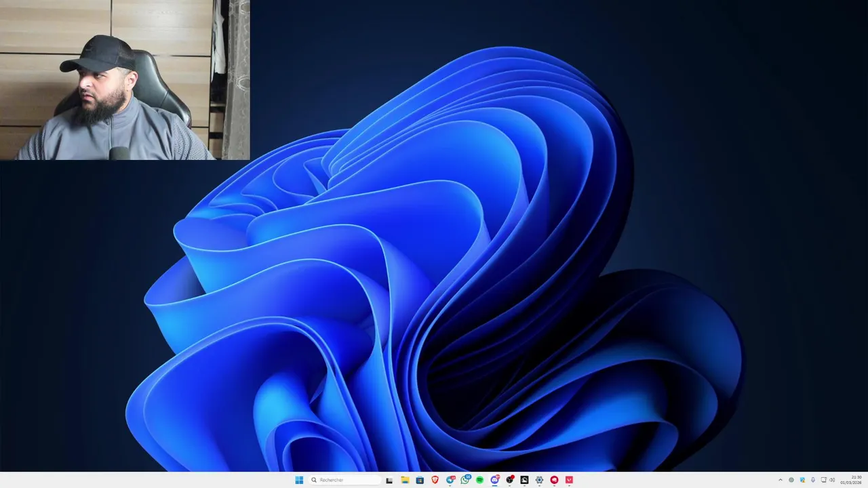The image size is (868, 488).
Task: Open OBS Studio from the taskbar
Action: 510,480
